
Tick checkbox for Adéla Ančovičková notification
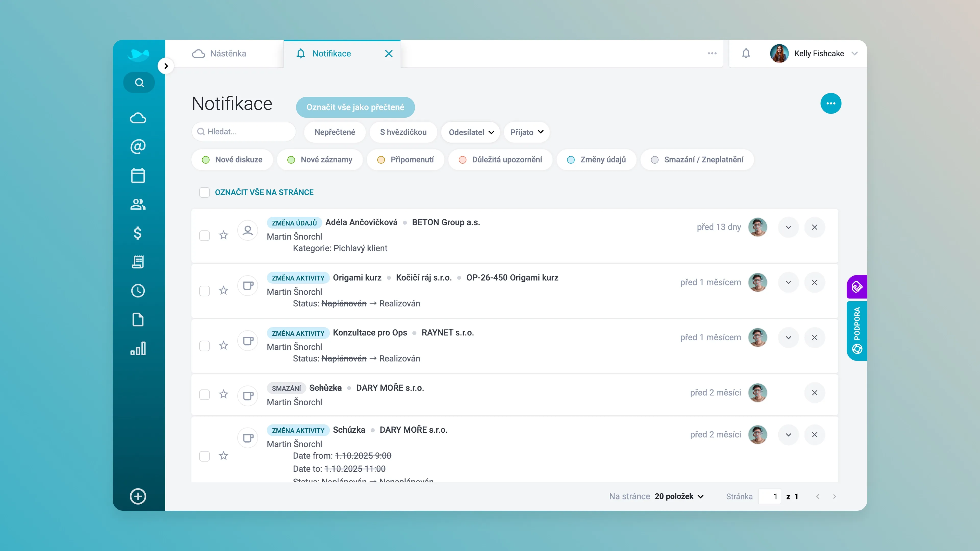click(x=205, y=236)
